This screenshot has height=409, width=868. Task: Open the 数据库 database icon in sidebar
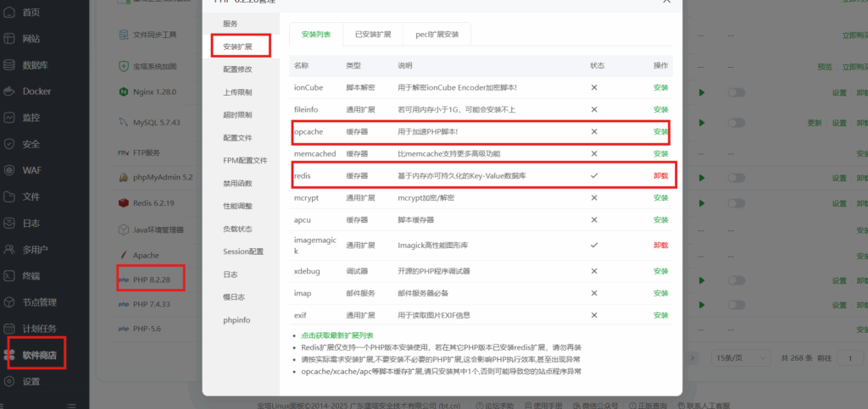(8, 65)
